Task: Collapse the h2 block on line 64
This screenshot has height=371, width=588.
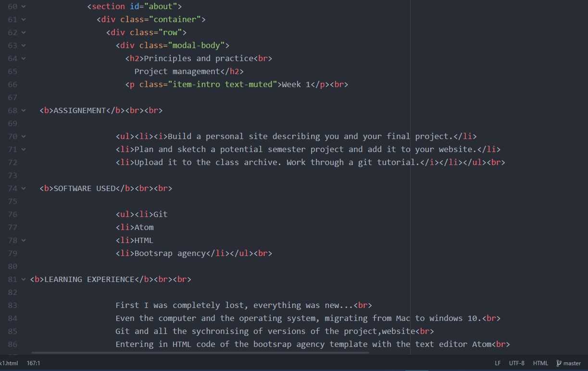Action: (x=24, y=59)
